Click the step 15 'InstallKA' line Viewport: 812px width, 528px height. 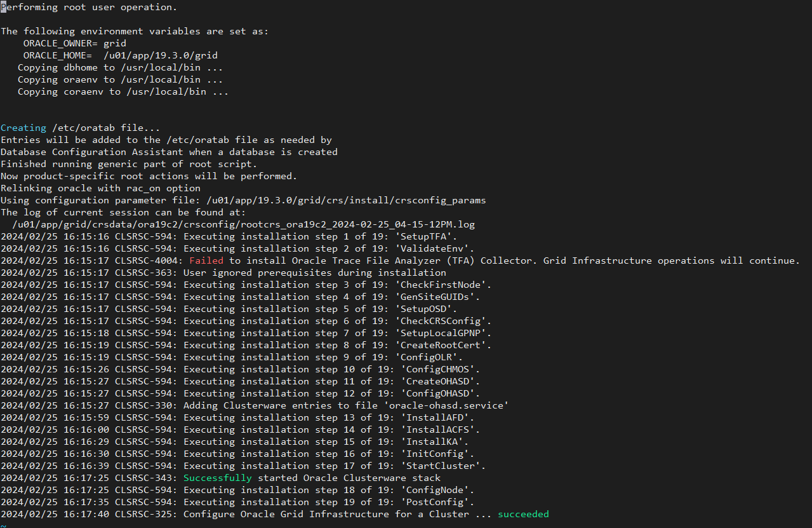click(235, 442)
